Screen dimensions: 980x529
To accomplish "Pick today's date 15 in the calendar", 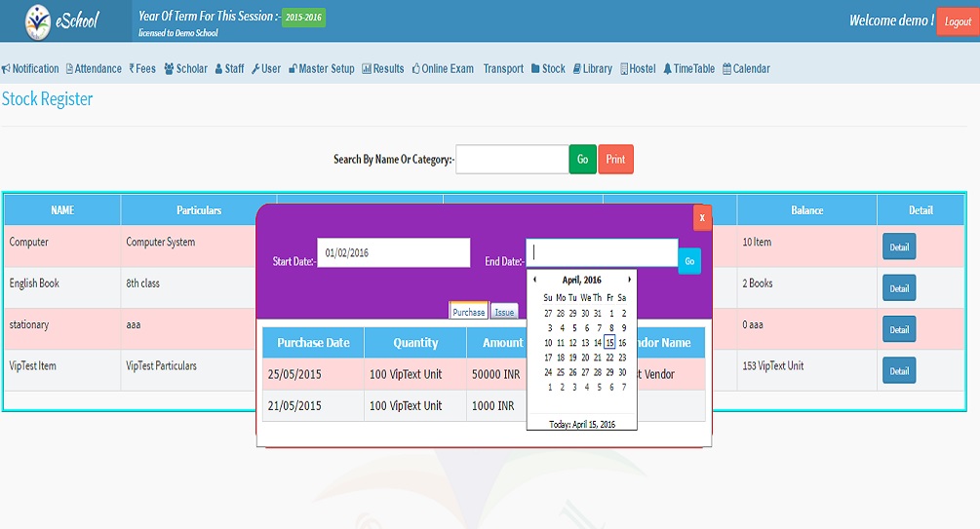I will coord(609,342).
